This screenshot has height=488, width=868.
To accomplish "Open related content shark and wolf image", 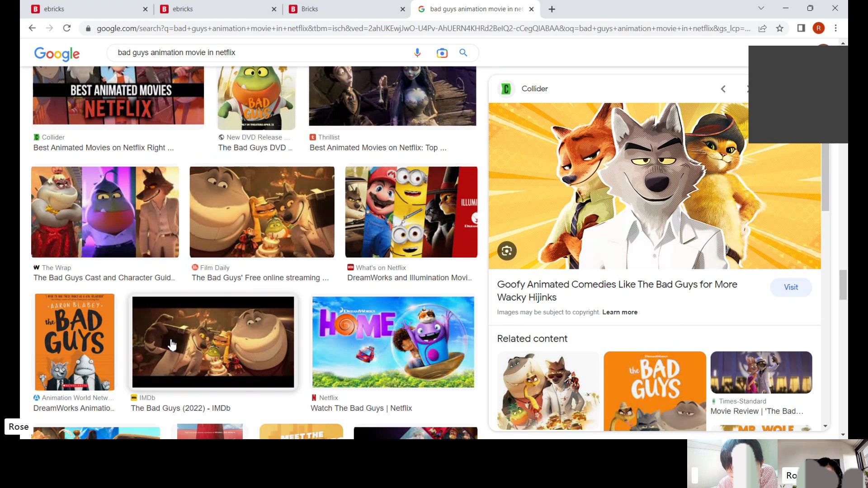I will coord(548,391).
